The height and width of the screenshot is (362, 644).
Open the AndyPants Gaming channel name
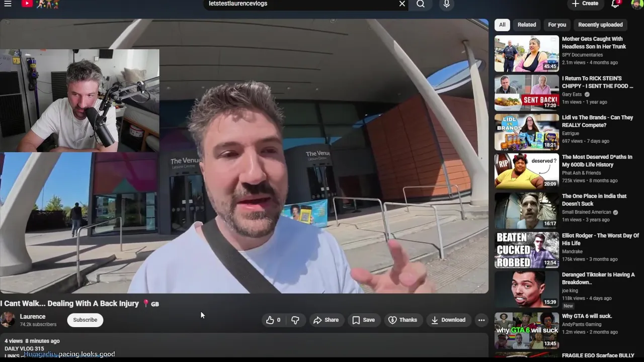[x=582, y=324]
